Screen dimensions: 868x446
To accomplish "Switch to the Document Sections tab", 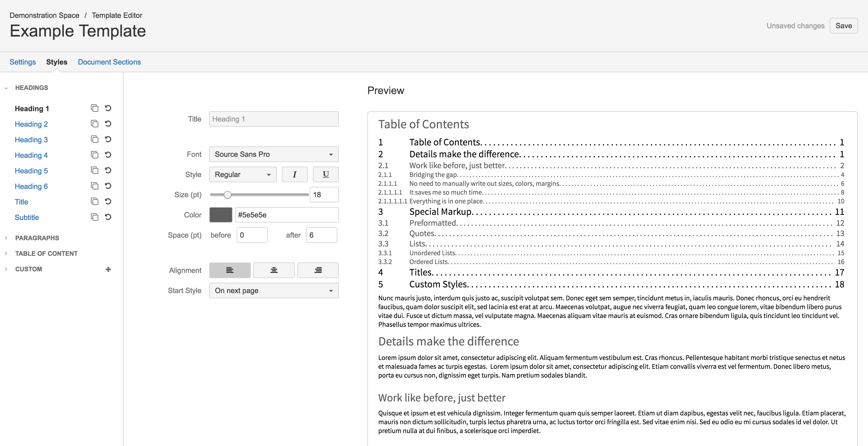I will pos(109,61).
